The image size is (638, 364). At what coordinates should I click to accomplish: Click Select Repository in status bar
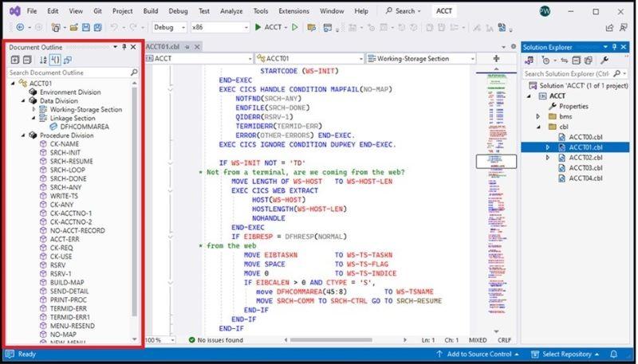click(x=565, y=354)
